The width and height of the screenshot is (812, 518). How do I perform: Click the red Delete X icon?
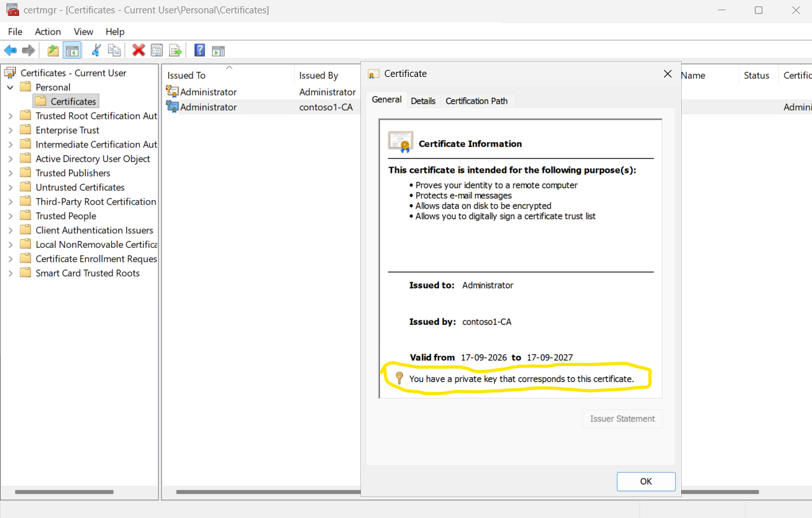coord(139,50)
